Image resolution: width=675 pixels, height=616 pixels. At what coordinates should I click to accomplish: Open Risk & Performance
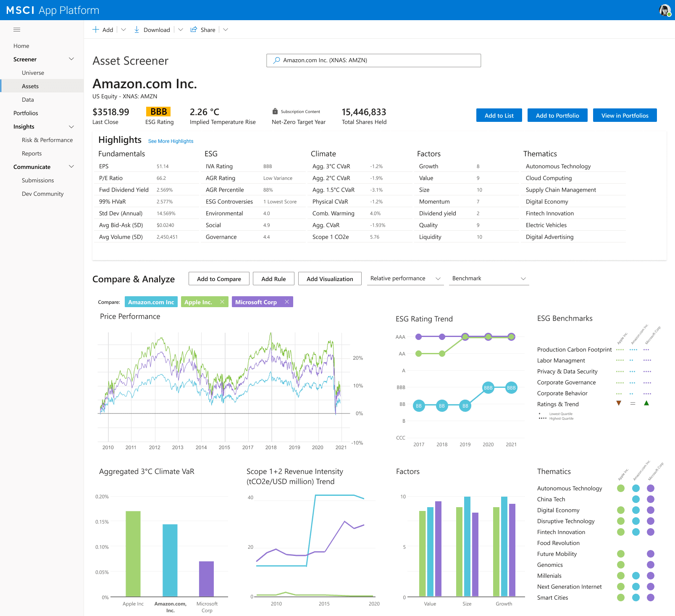47,140
